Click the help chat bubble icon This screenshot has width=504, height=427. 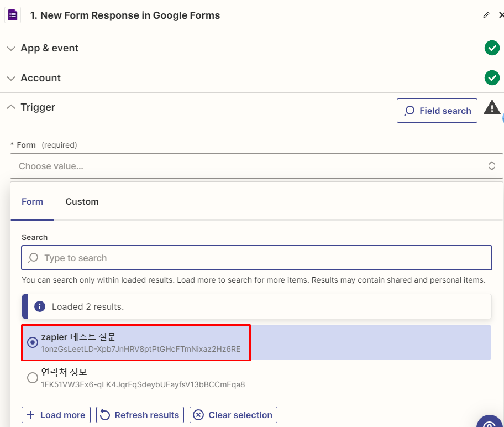point(491,423)
